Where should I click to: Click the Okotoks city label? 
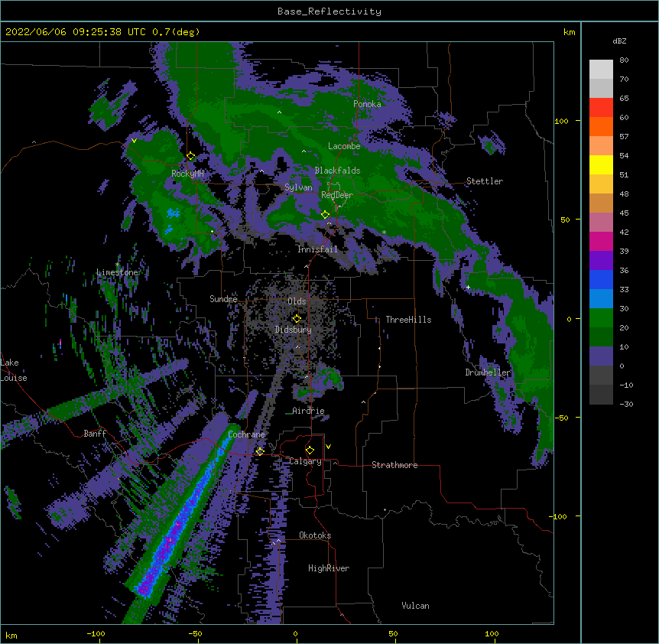(315, 535)
